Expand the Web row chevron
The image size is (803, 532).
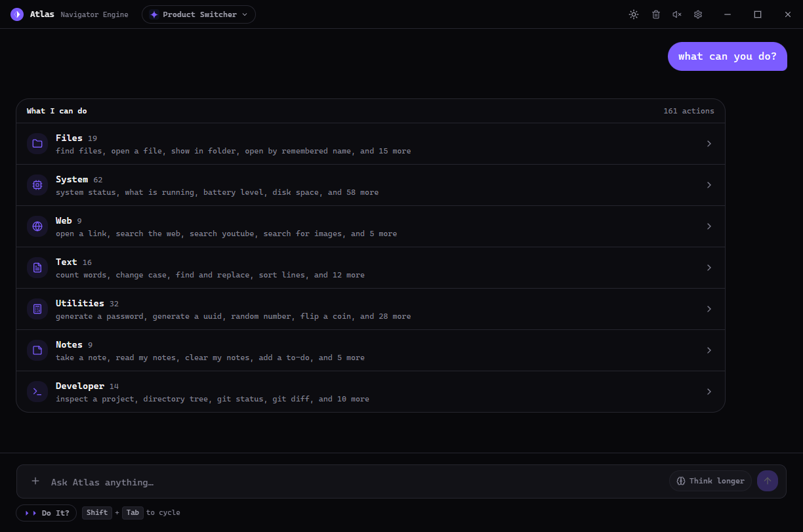point(709,226)
